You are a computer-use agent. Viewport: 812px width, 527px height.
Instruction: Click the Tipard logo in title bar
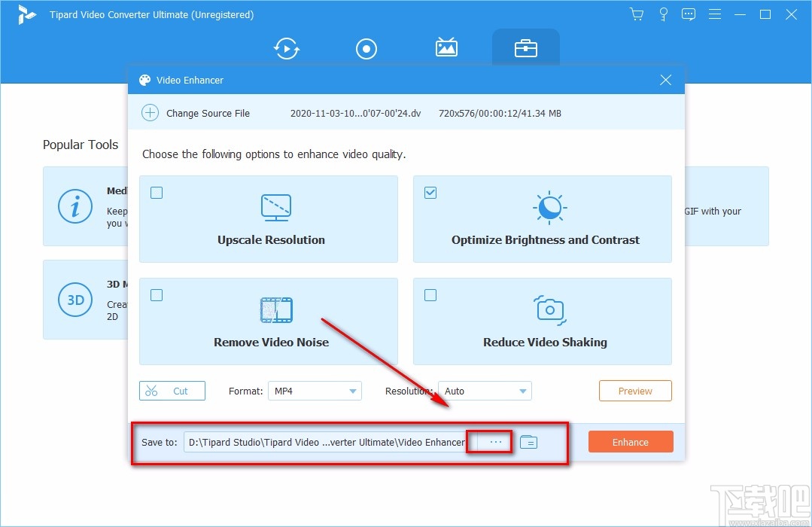coord(26,14)
